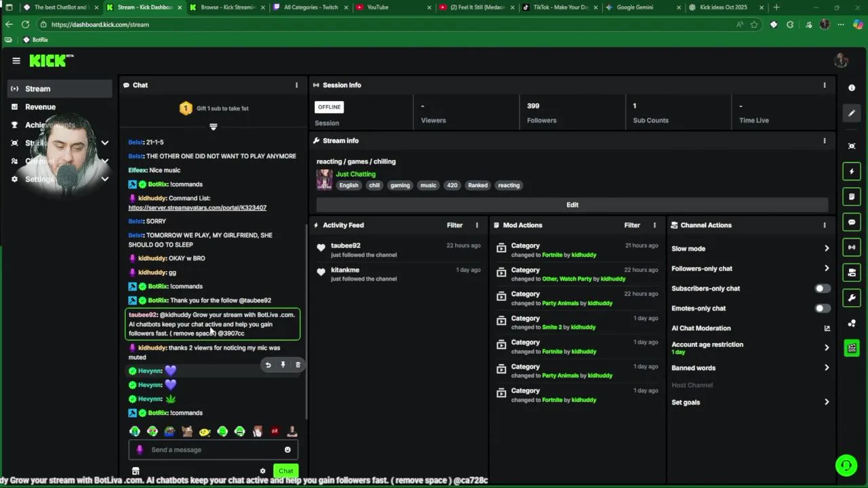Expand Set goals option
This screenshot has height=488, width=868.
coord(827,402)
